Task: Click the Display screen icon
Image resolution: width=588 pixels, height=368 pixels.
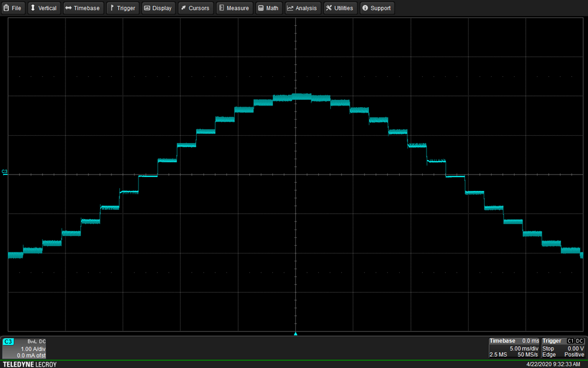Action: click(x=147, y=8)
